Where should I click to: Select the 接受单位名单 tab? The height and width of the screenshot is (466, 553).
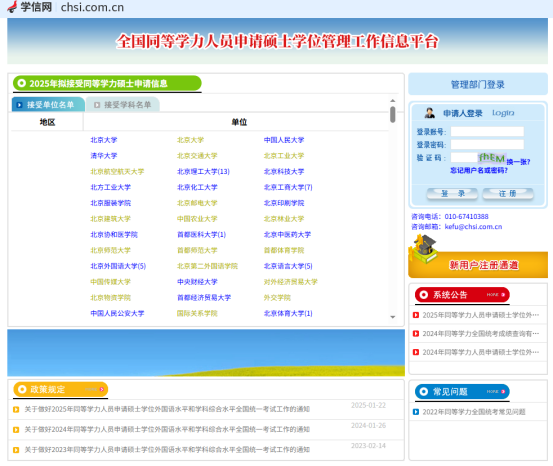(x=48, y=105)
